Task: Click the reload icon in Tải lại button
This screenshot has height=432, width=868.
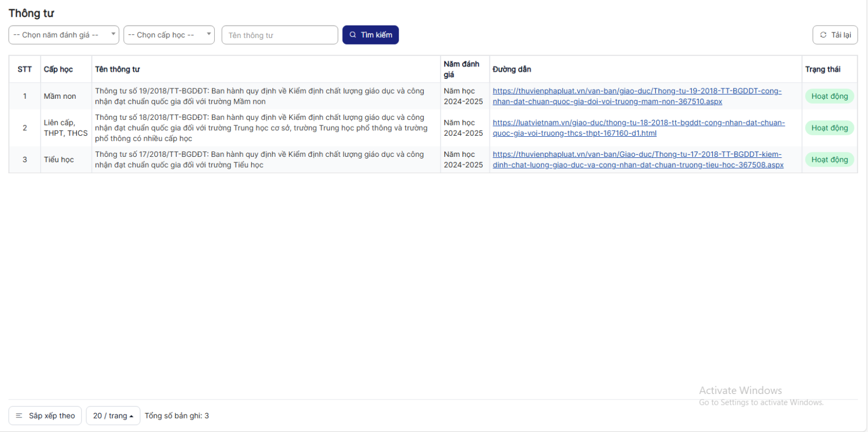Action: (x=823, y=35)
